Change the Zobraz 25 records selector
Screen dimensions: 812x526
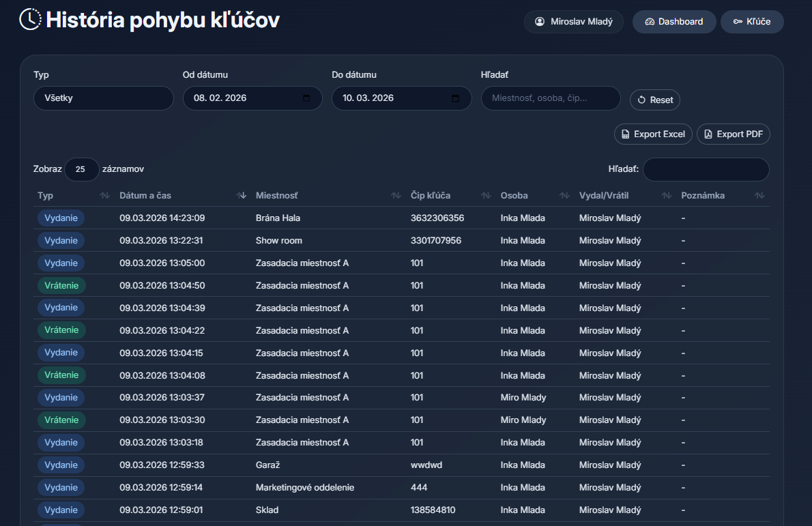81,169
